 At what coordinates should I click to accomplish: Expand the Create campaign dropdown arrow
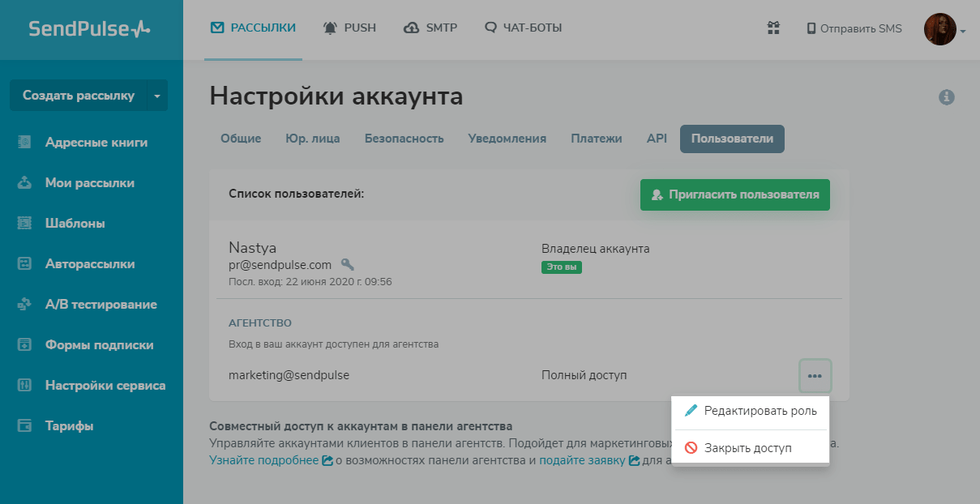(157, 96)
